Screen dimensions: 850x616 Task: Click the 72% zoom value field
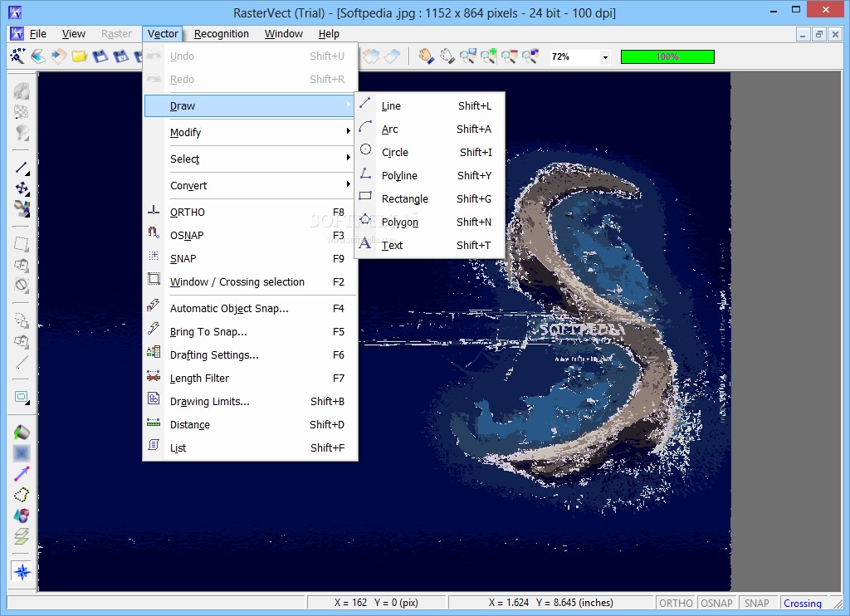point(574,57)
